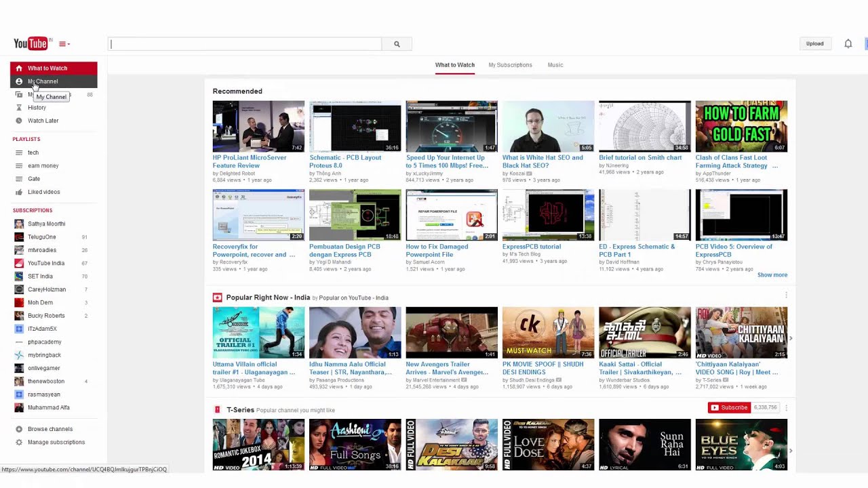Click the T-Series section channel icon
Viewport: 868px width, 488px height.
[x=217, y=410]
